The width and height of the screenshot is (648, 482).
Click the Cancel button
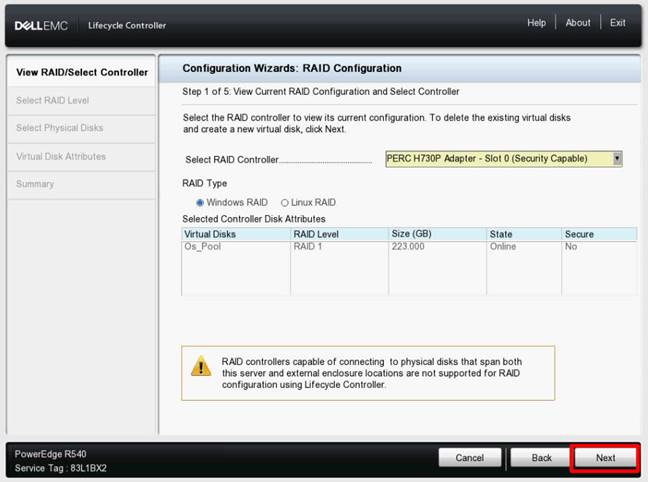tap(469, 458)
